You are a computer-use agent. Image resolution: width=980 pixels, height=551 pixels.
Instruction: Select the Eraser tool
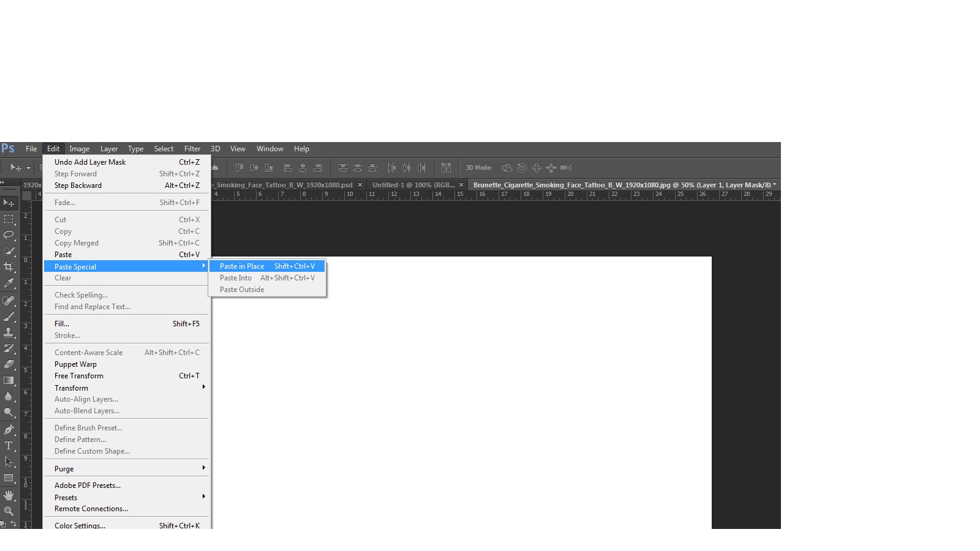click(9, 364)
